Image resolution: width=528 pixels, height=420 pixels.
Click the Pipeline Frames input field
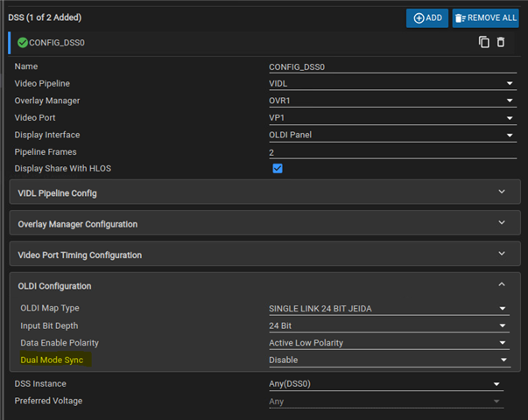click(392, 152)
